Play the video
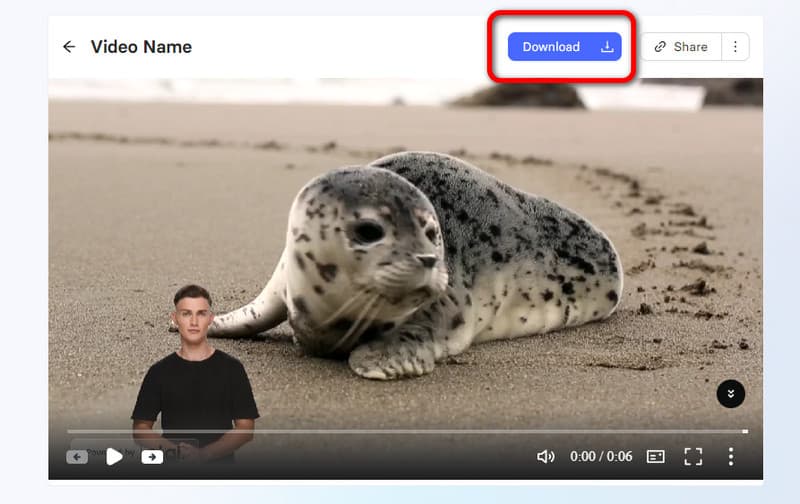This screenshot has height=504, width=800. (x=115, y=456)
